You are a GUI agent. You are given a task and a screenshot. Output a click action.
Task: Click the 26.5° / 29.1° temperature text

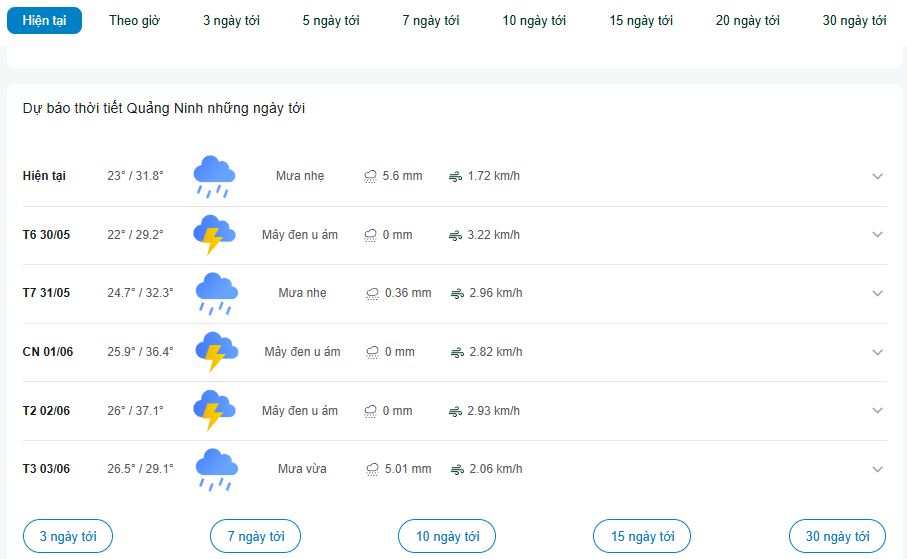(140, 469)
